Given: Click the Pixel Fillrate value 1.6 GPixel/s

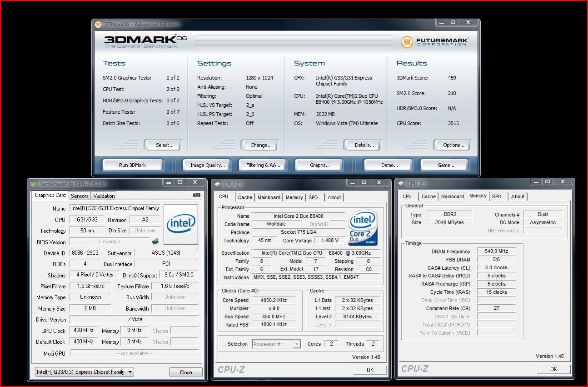Looking at the screenshot, I should coord(90,286).
